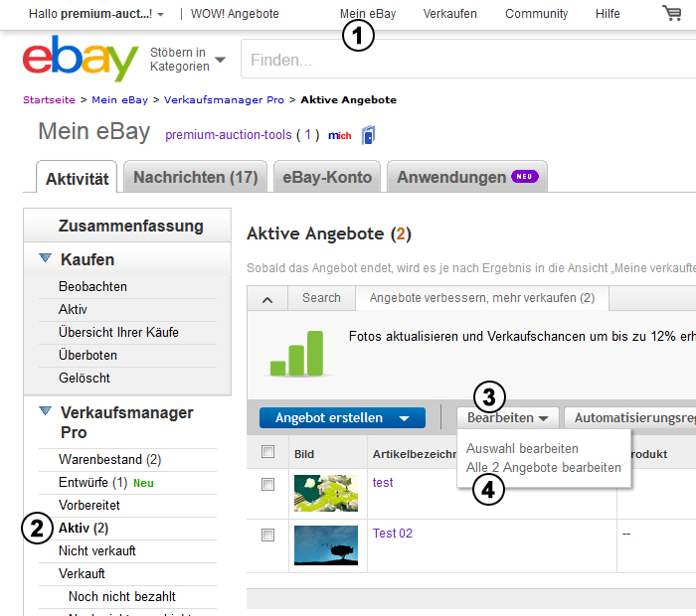696x616 pixels.
Task: Open the 'test' listing title link
Action: [383, 483]
